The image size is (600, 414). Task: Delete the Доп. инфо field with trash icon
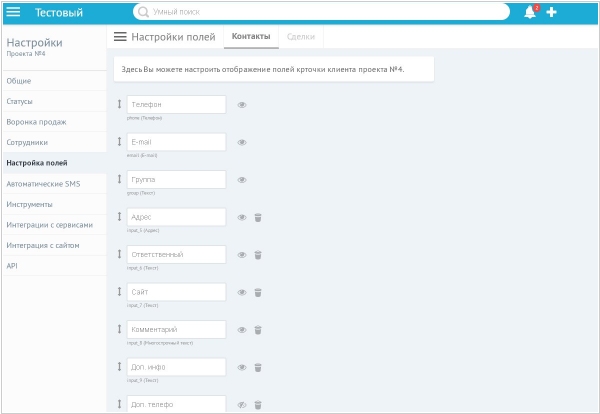click(258, 367)
